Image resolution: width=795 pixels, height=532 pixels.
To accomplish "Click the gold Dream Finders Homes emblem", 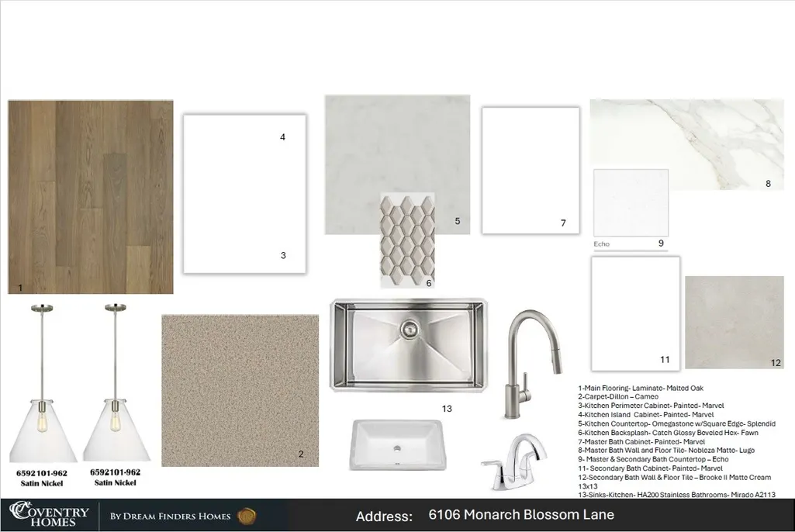I will [x=247, y=516].
